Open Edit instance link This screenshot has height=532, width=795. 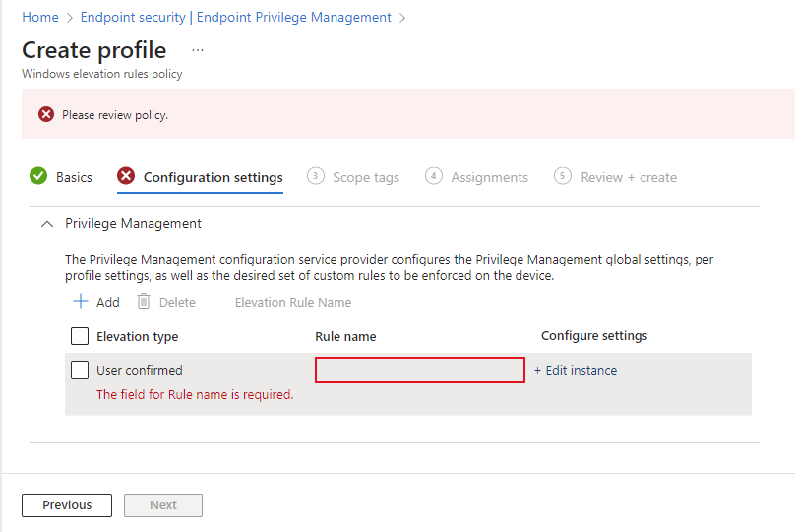coord(576,371)
